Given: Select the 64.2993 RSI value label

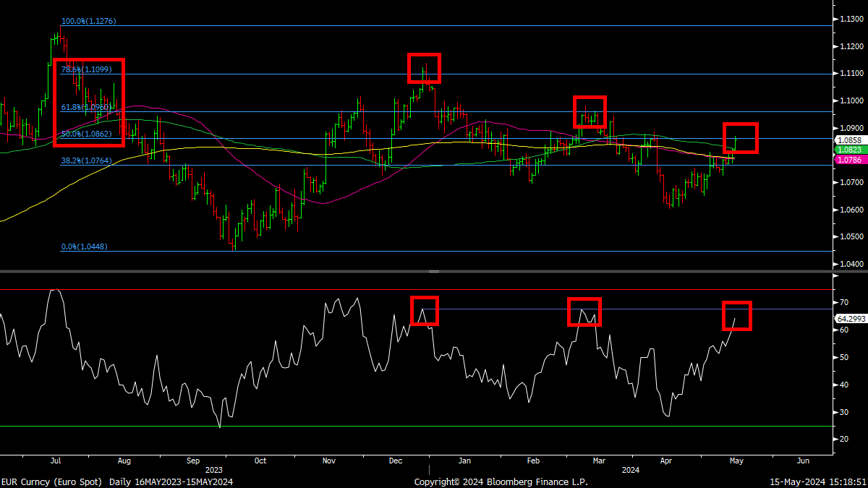Looking at the screenshot, I should [853, 320].
